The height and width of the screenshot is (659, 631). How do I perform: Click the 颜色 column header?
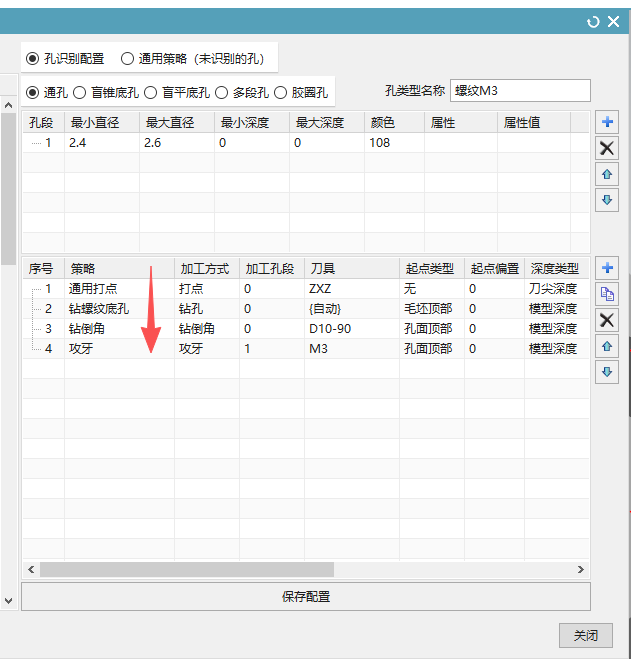point(394,123)
